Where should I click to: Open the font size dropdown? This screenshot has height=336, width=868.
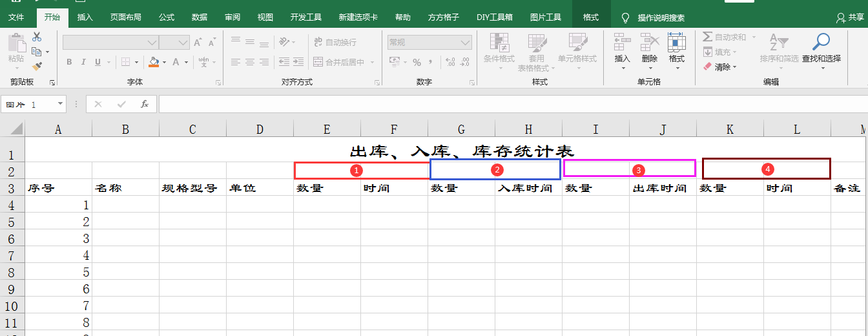click(x=183, y=43)
